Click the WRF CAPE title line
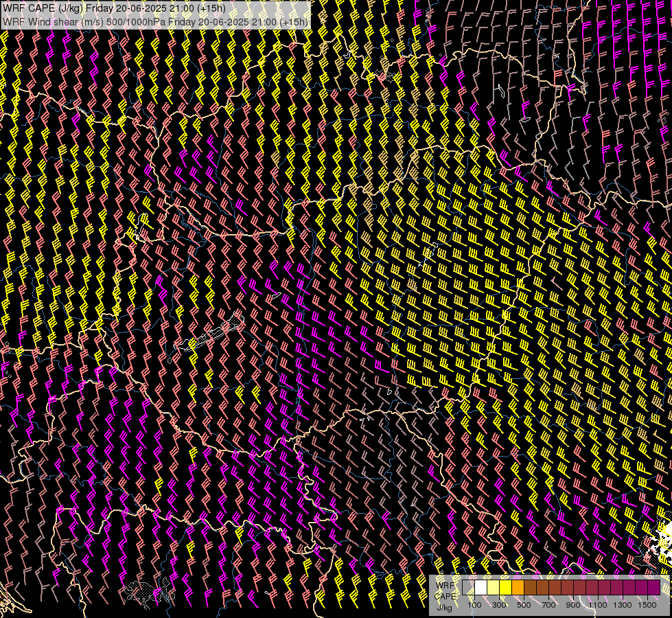This screenshot has height=618, width=672. click(x=114, y=8)
